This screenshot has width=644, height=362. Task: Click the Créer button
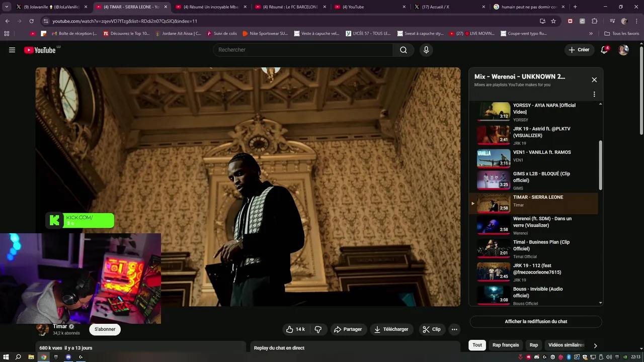[x=579, y=50]
